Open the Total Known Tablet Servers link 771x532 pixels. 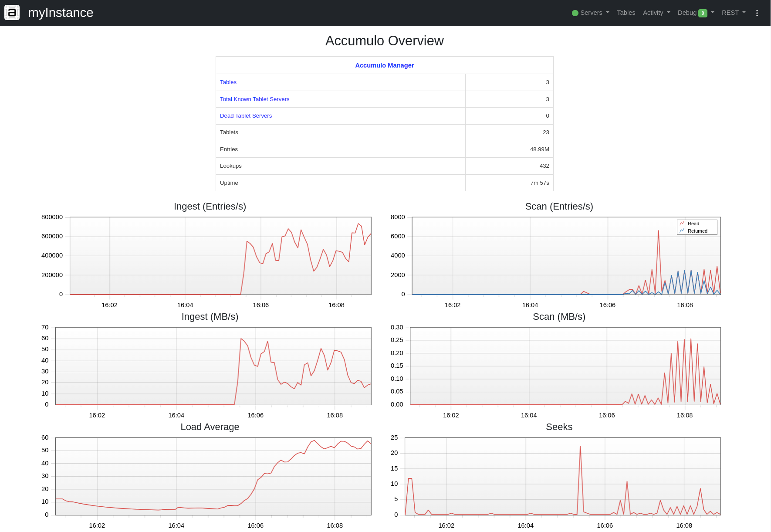(254, 99)
